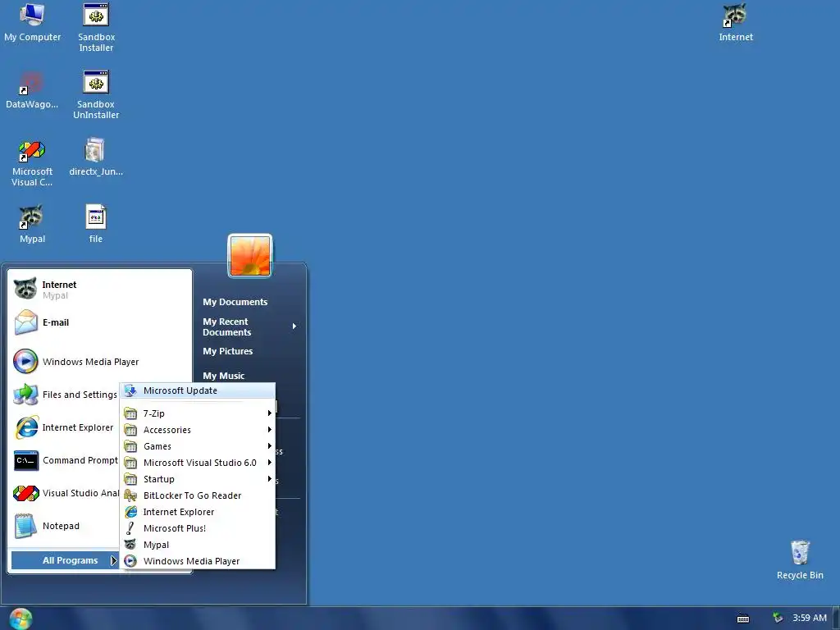Launch Microsoft Plus! from programs list

pyautogui.click(x=198, y=528)
